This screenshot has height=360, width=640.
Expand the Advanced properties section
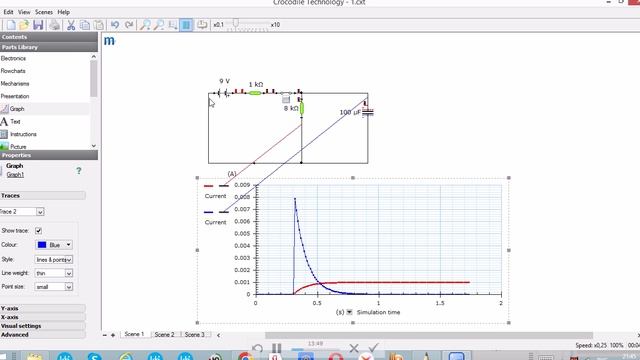coord(43,335)
